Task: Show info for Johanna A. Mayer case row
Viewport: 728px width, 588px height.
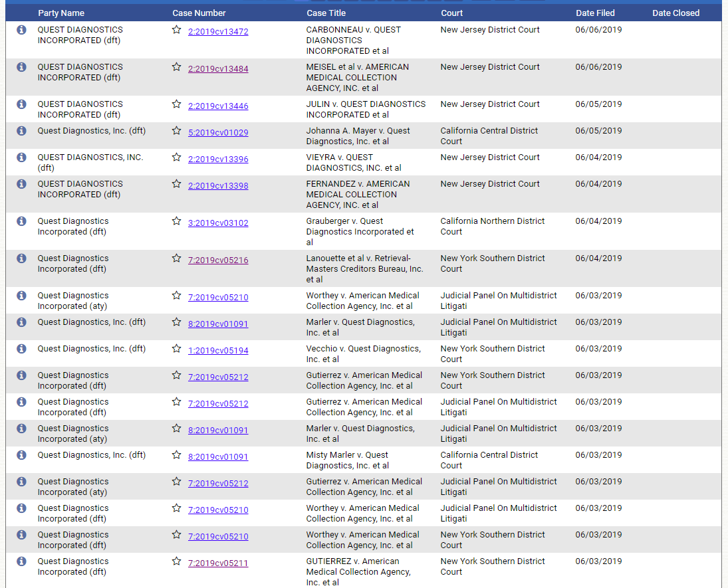Action: [21, 130]
